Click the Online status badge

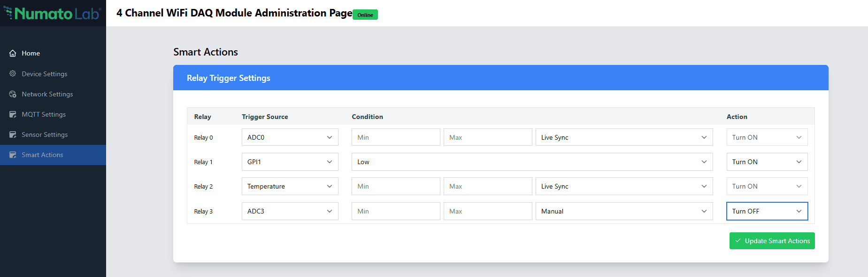point(365,15)
